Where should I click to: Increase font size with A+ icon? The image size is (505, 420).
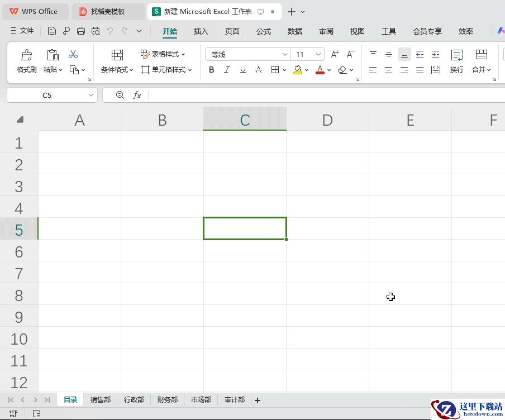pyautogui.click(x=335, y=54)
